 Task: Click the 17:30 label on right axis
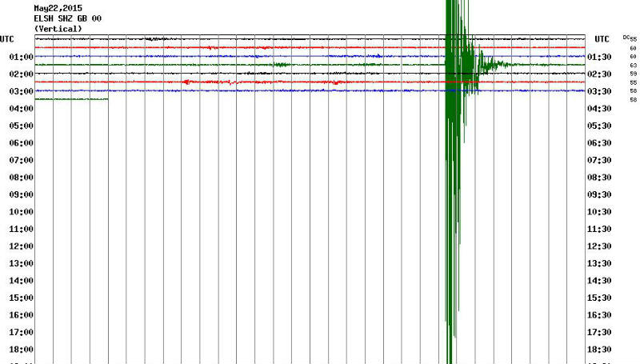click(x=600, y=332)
